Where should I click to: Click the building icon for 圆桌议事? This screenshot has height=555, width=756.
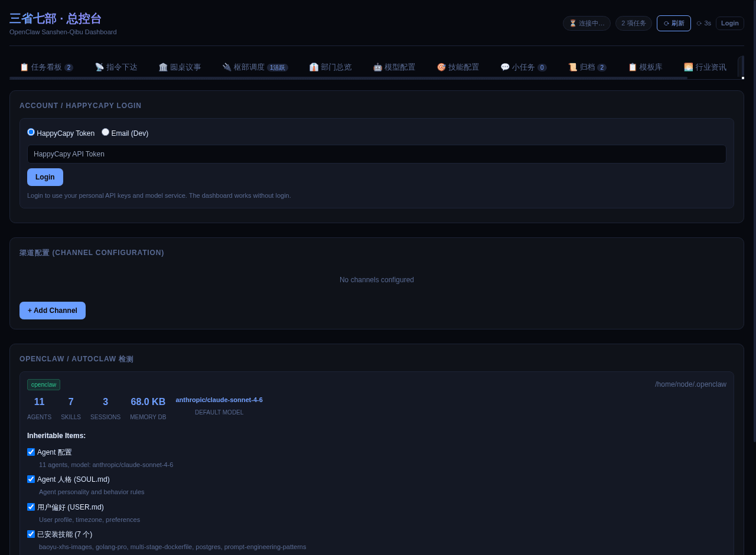(x=163, y=67)
